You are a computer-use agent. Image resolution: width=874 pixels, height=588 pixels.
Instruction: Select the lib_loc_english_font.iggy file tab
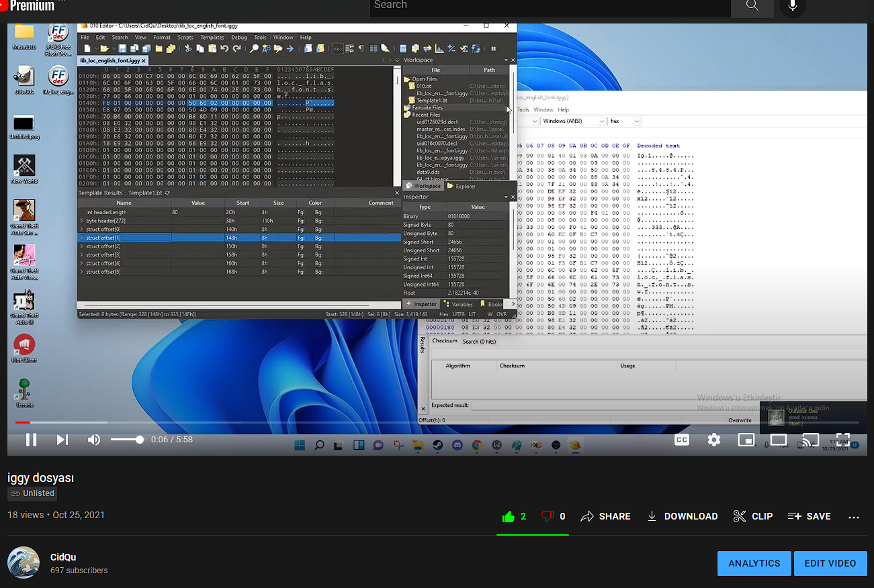(113, 60)
